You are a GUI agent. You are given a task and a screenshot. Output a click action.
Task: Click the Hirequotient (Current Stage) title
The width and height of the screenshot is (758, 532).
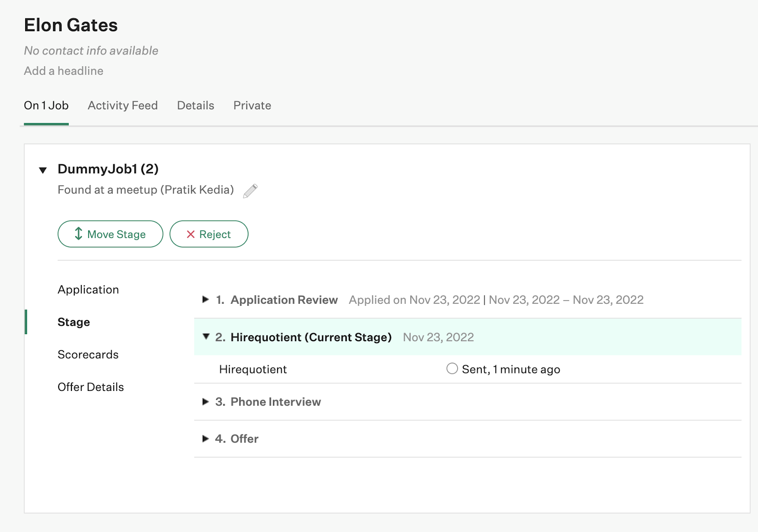(311, 337)
